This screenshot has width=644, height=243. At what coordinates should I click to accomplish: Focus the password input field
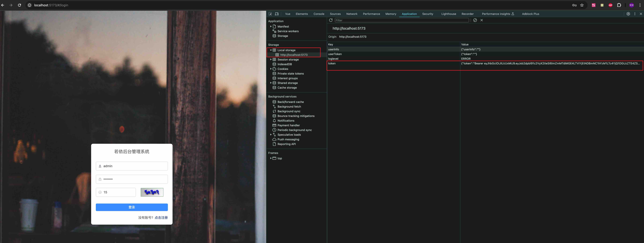point(132,179)
